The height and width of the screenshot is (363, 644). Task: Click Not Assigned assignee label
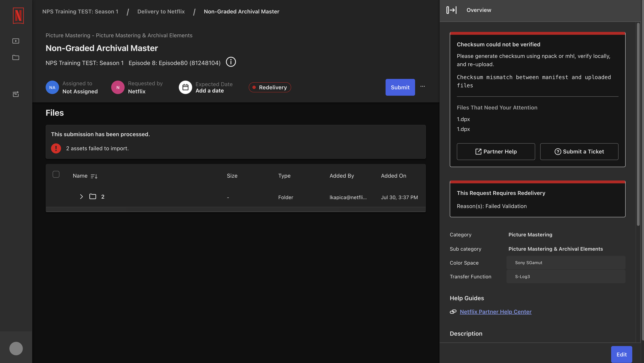click(80, 91)
